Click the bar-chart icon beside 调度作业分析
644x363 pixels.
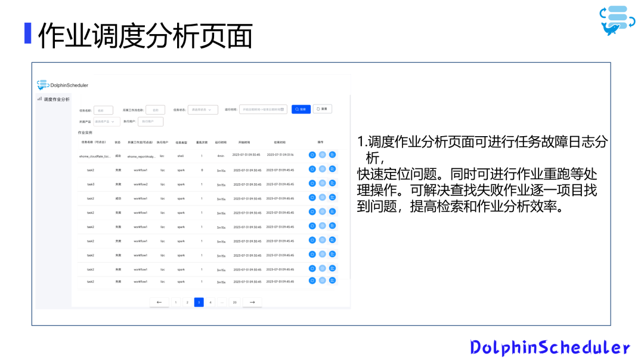tap(39, 99)
